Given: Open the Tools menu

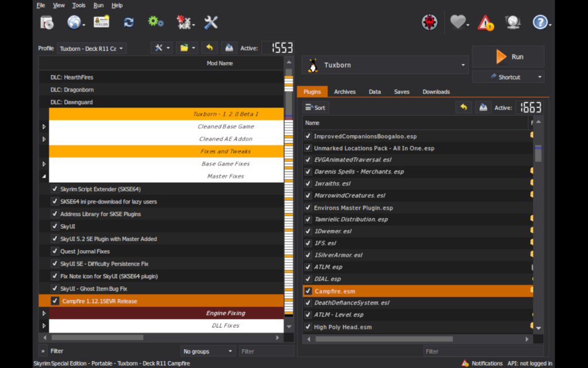Looking at the screenshot, I should tap(79, 5).
